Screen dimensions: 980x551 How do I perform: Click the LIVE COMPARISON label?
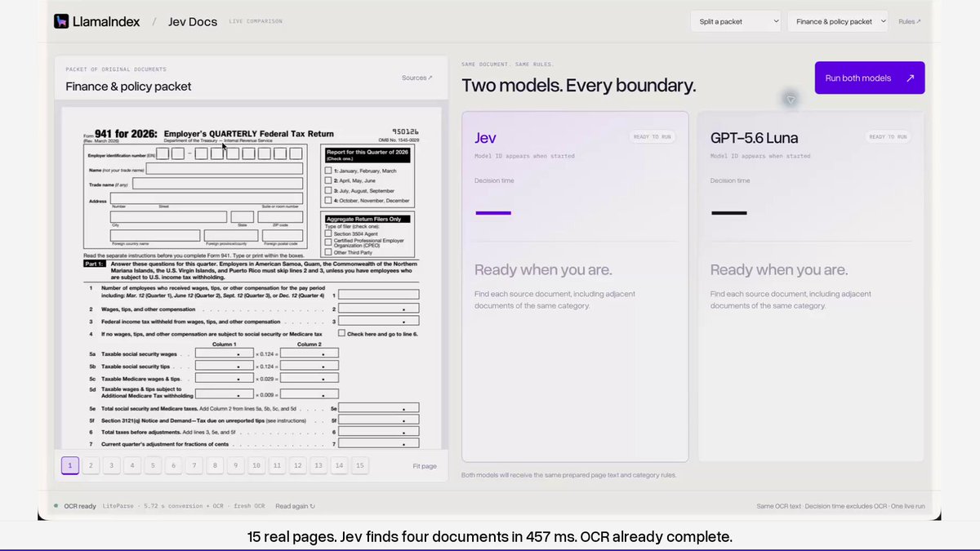point(256,21)
